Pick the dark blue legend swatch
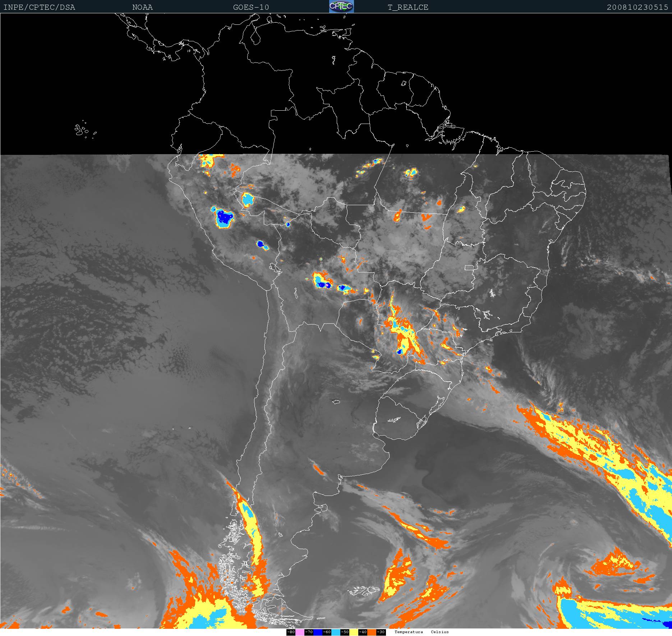This screenshot has width=672, height=636. pyautogui.click(x=318, y=632)
